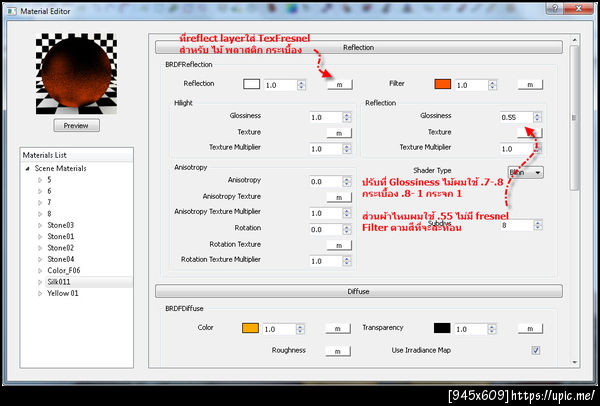Click the vertical scrollbar thumb
Image resolution: width=600 pixels, height=406 pixels.
point(574,117)
